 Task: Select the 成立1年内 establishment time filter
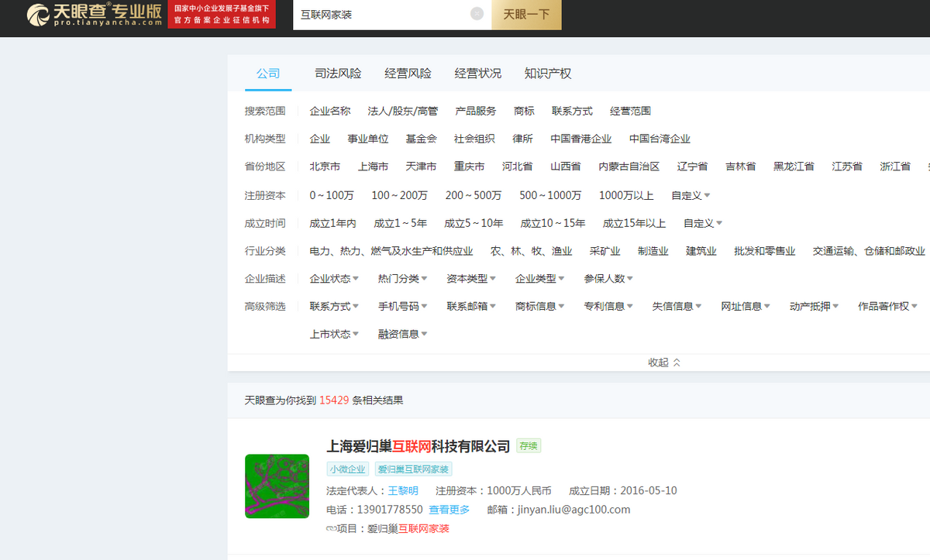(332, 223)
